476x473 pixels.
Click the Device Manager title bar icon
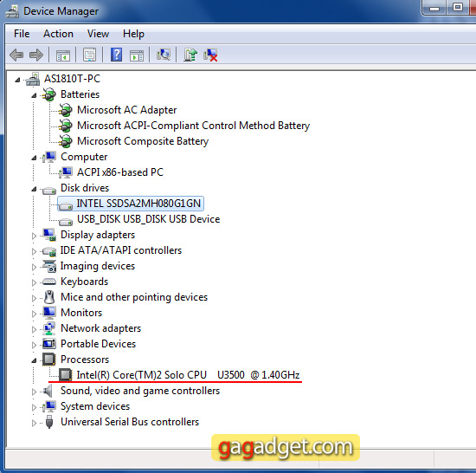pos(12,11)
